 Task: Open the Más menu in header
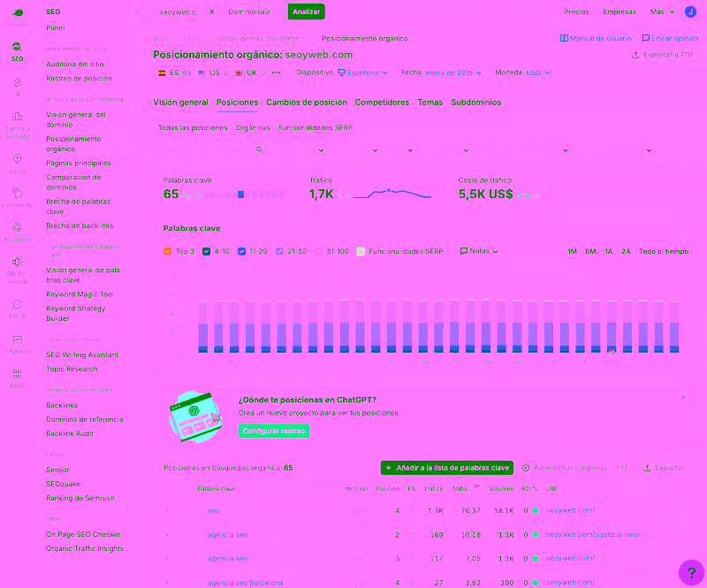point(662,11)
